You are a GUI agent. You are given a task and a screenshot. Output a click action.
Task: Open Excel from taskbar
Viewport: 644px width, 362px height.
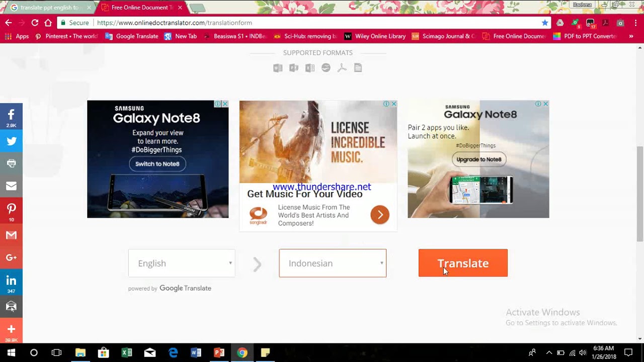tap(127, 352)
